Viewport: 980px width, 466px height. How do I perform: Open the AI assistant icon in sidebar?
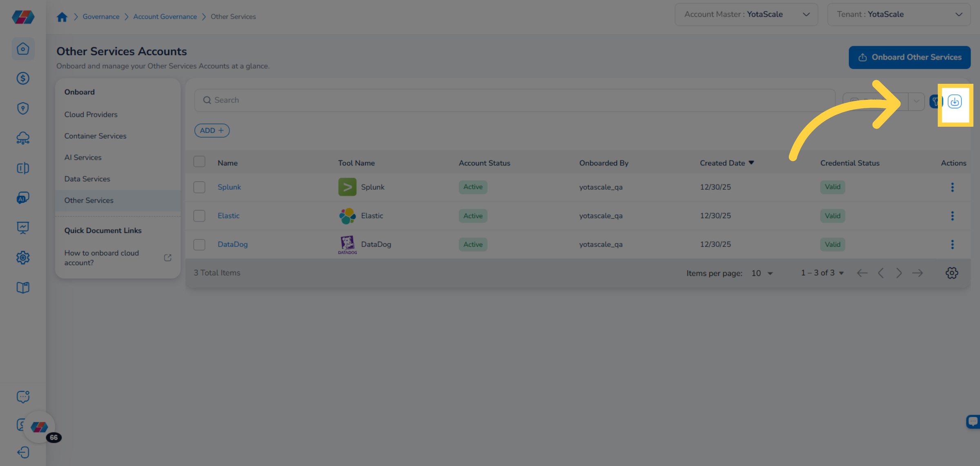(x=23, y=198)
